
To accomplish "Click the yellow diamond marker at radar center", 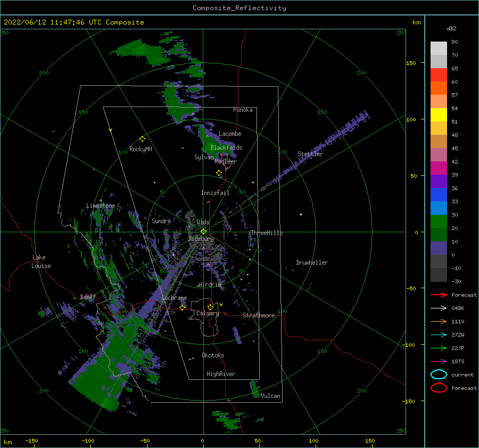I will [203, 232].
